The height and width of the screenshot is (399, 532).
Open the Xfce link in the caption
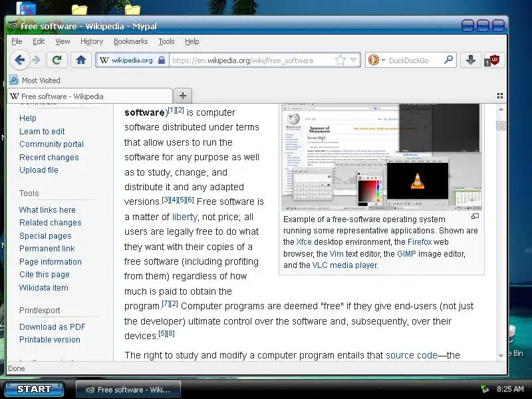[x=304, y=242]
